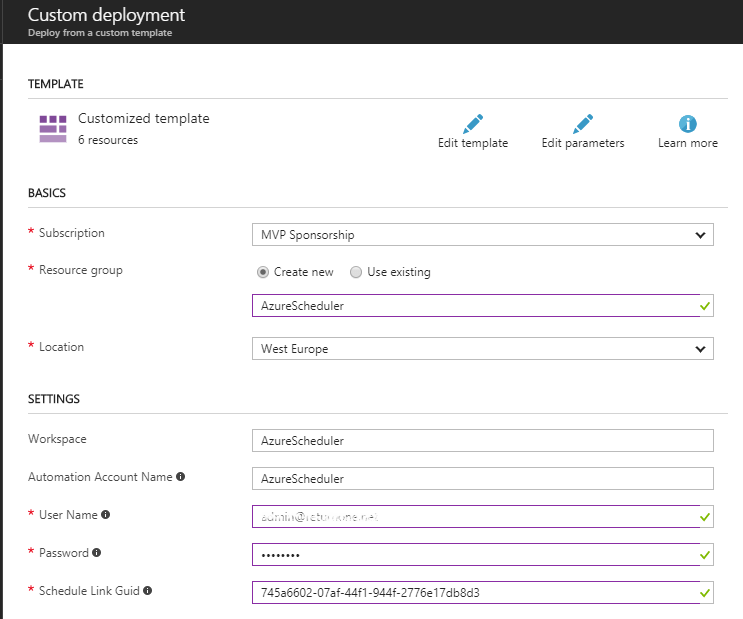Click the Schedule Link Guid field
Image resolution: width=743 pixels, height=619 pixels.
pos(475,592)
